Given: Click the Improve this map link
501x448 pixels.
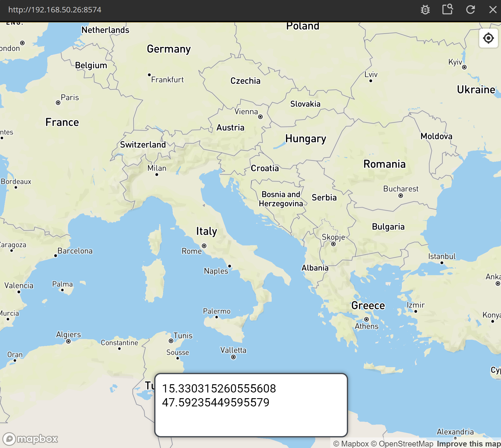Looking at the screenshot, I should [468, 444].
